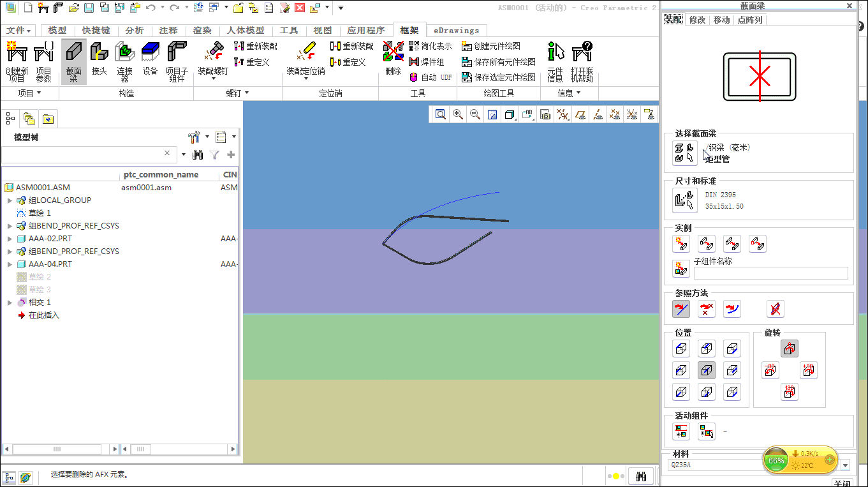This screenshot has height=487, width=868.
Task: Open saved views camera icon
Action: [545, 114]
